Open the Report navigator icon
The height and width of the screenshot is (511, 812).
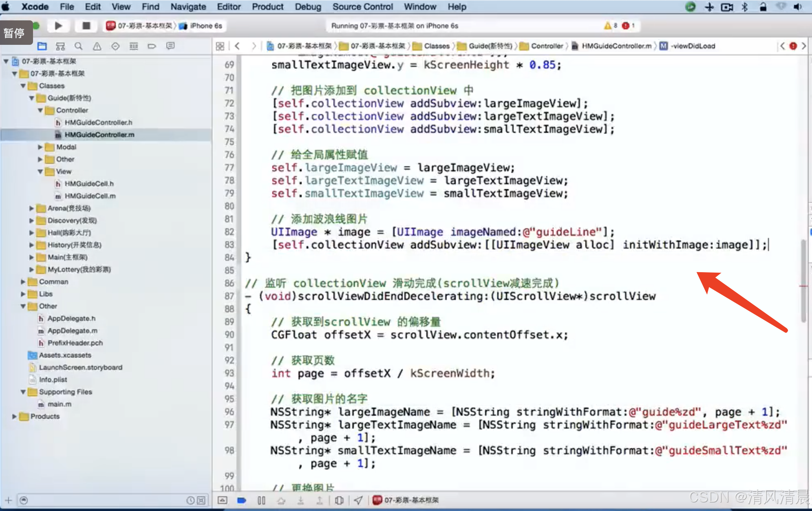pyautogui.click(x=170, y=46)
